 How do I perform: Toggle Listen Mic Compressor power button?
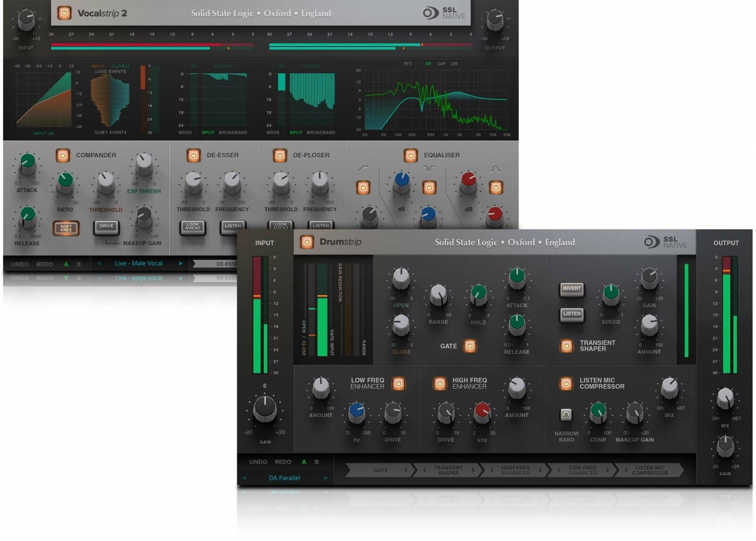click(x=566, y=384)
